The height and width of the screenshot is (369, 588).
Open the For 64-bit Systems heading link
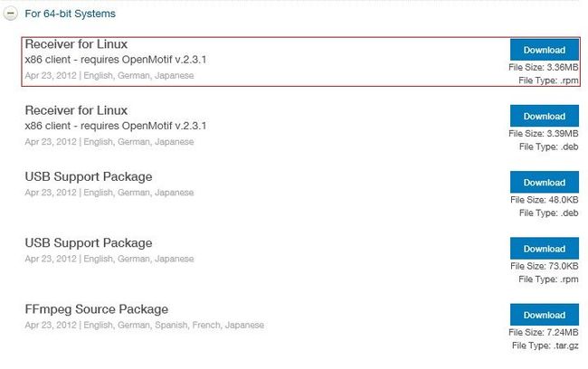pyautogui.click(x=71, y=14)
